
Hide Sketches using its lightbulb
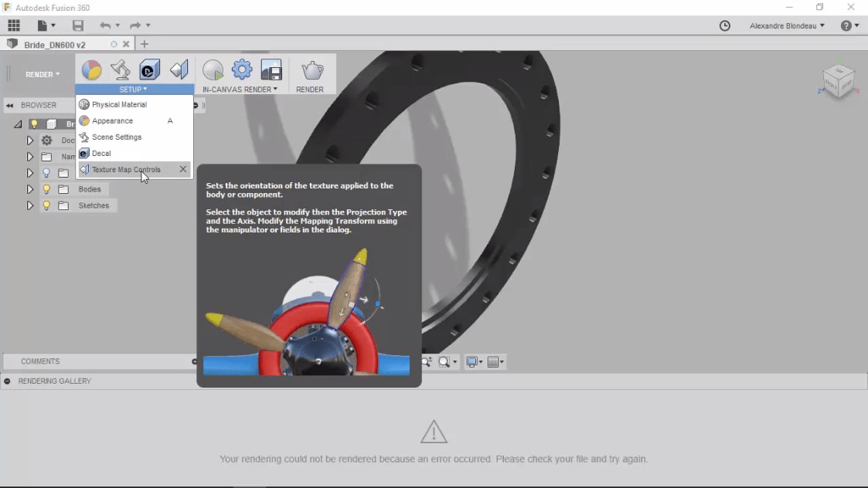click(46, 205)
